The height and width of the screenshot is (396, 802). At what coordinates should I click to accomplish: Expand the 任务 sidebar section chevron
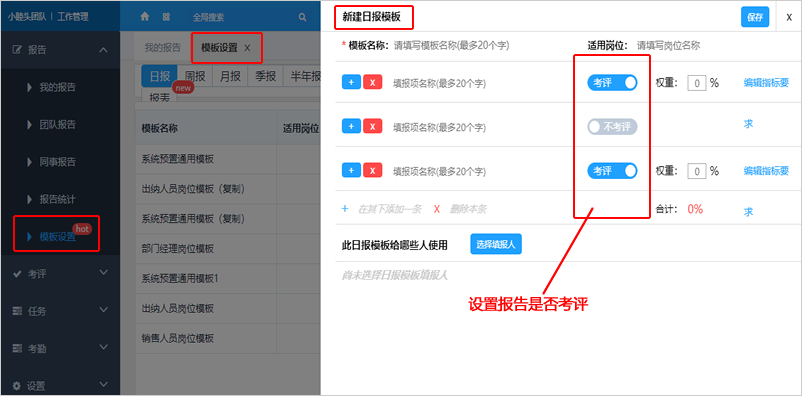coord(103,310)
